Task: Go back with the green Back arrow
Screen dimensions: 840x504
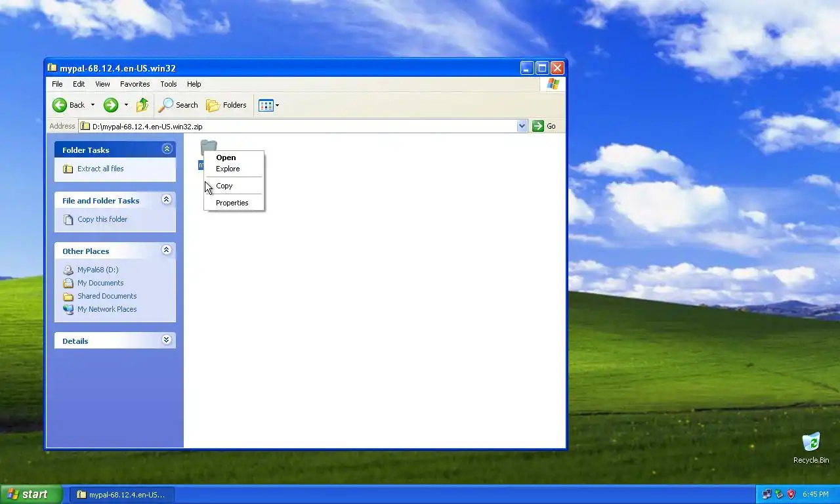Action: click(x=69, y=105)
